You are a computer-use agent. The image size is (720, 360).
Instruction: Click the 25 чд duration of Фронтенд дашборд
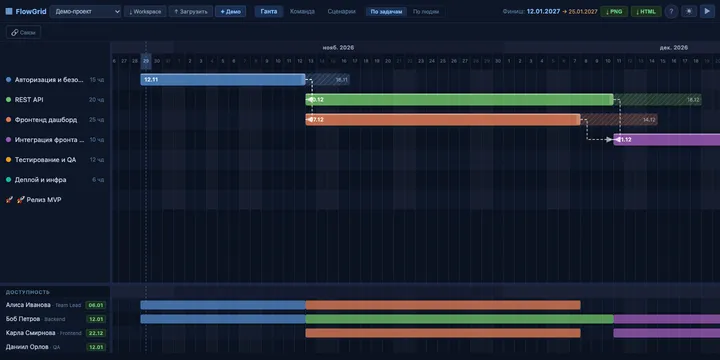[97, 120]
